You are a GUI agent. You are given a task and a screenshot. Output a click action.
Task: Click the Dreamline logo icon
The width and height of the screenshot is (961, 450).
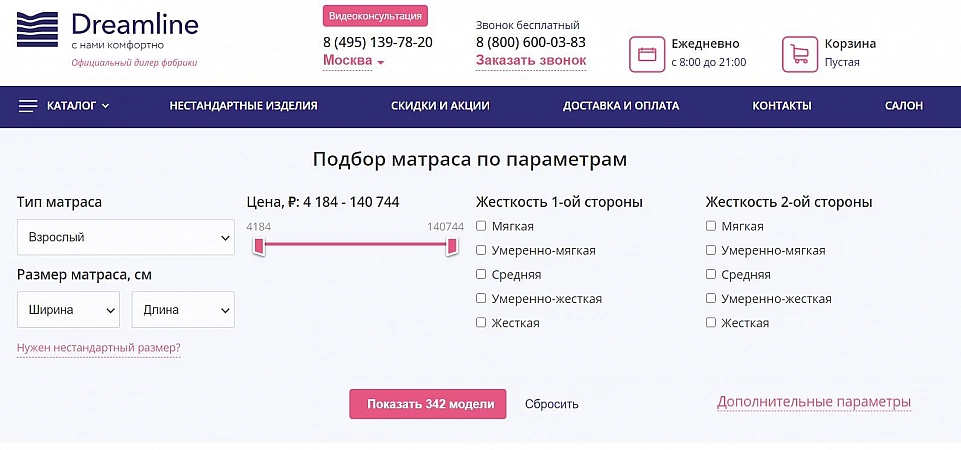(x=37, y=29)
